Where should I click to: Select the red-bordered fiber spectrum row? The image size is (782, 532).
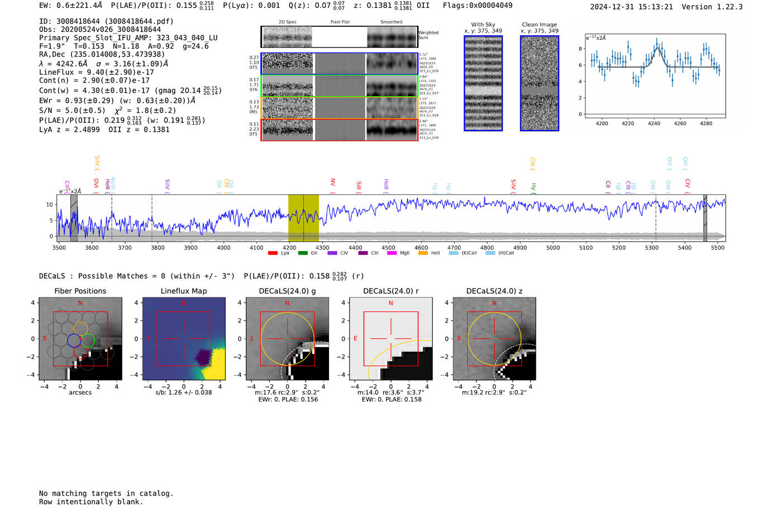(340, 130)
